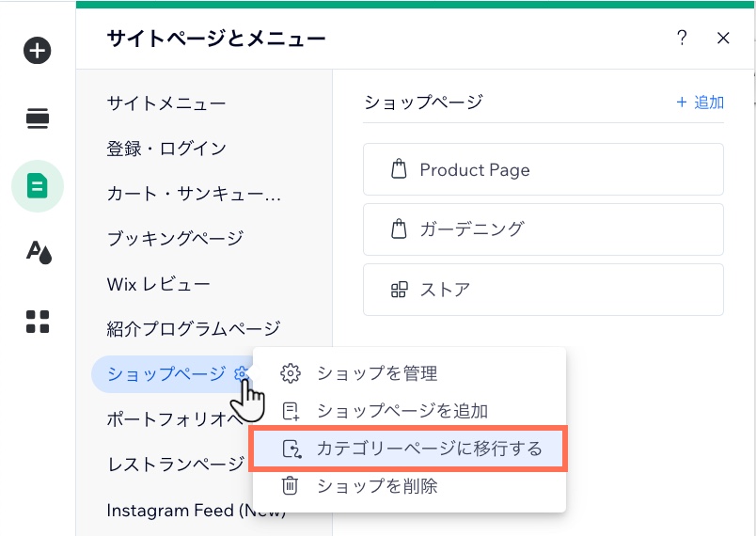This screenshot has height=536, width=756.
Task: Open the ストア page item
Action: [x=543, y=289]
